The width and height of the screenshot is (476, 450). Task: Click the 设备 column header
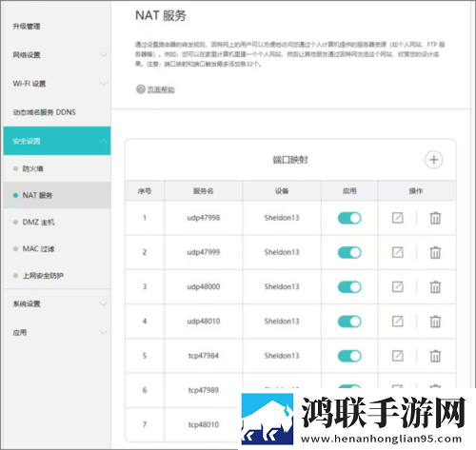[282, 191]
